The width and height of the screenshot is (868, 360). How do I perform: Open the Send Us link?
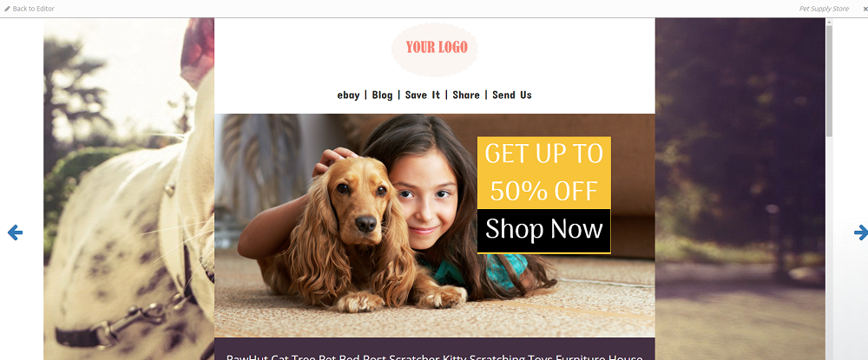pos(512,95)
